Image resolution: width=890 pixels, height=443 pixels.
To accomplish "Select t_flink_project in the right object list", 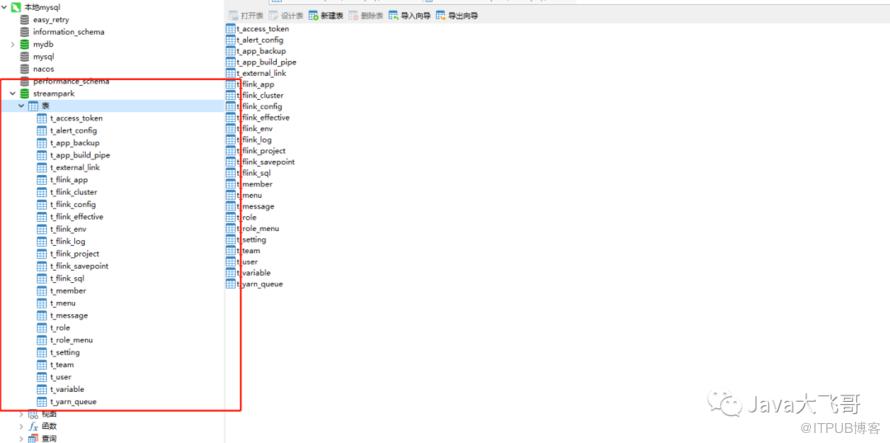I will [x=261, y=151].
